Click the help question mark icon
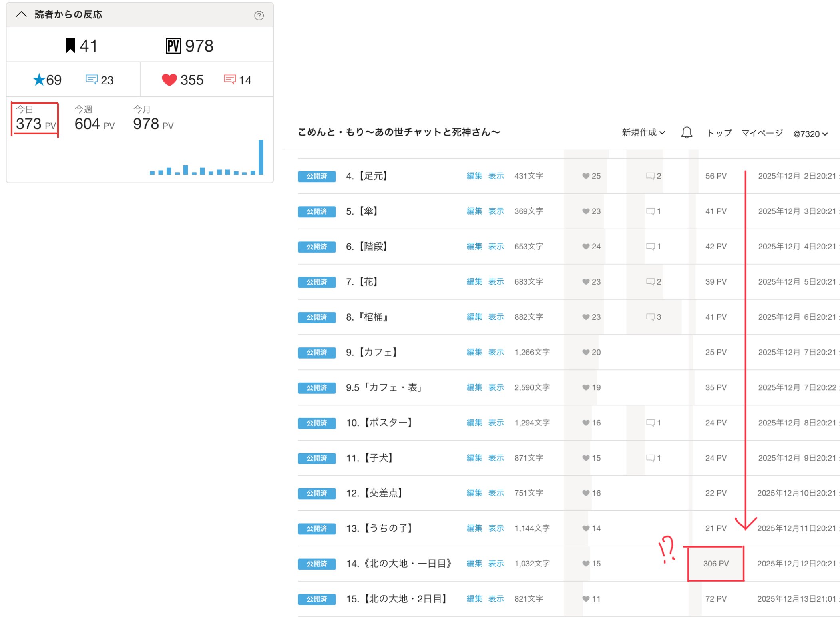This screenshot has height=618, width=840. 259,16
